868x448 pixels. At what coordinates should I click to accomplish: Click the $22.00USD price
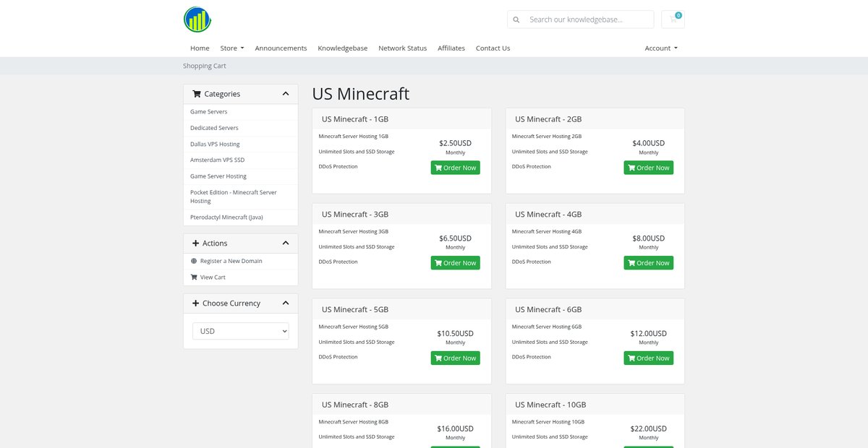point(649,429)
